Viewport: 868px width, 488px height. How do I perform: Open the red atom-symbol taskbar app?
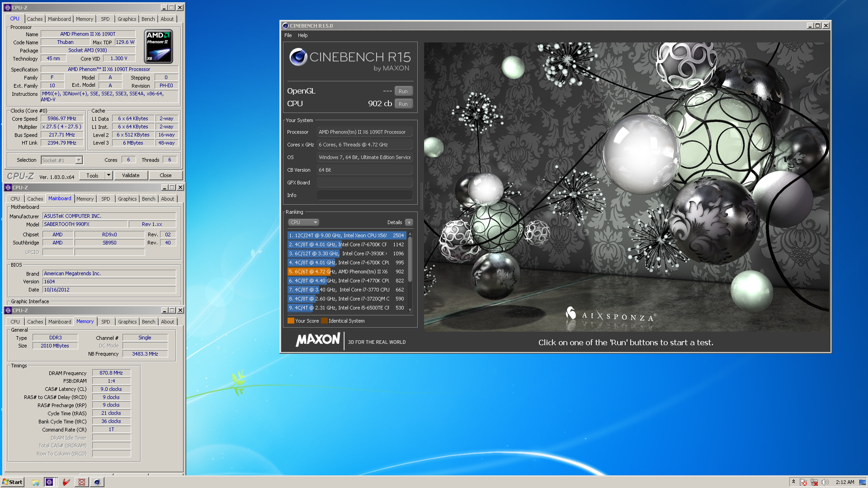[82, 482]
